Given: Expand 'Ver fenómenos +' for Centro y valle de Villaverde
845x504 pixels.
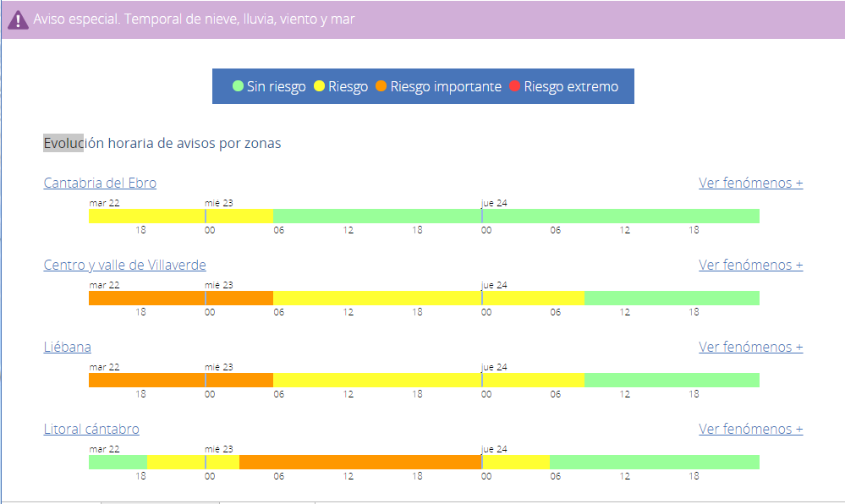Looking at the screenshot, I should [x=750, y=265].
